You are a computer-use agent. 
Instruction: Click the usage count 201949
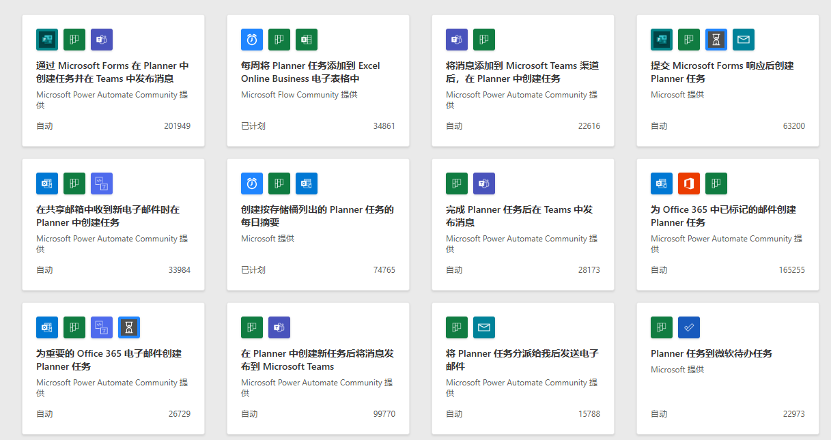coord(177,126)
